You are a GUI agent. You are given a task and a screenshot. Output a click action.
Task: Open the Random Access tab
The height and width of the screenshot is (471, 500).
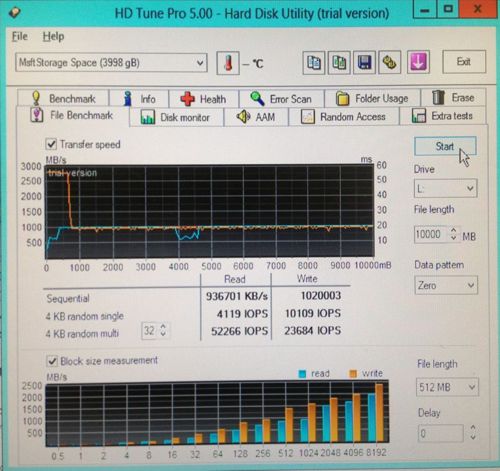(x=343, y=117)
